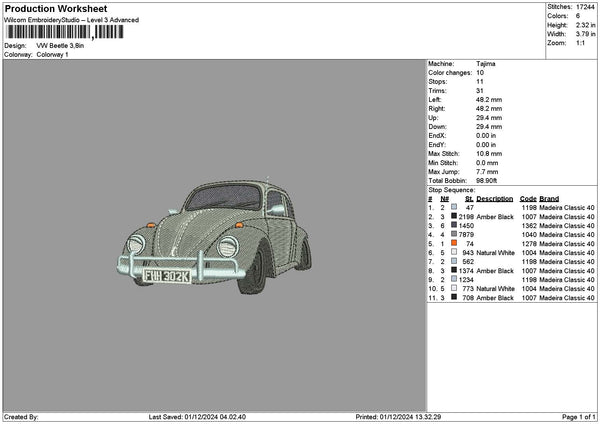This screenshot has height=424, width=600.
Task: Click the dark slate swatch in stop 3
Action: click(x=454, y=225)
